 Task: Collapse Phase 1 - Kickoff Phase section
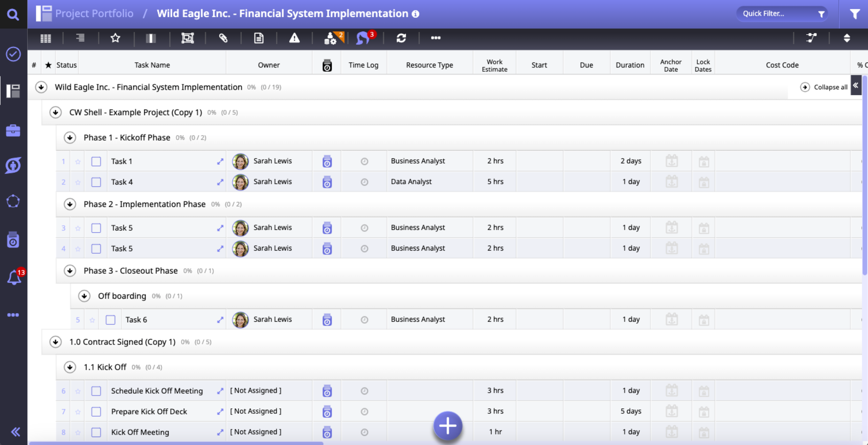tap(70, 138)
